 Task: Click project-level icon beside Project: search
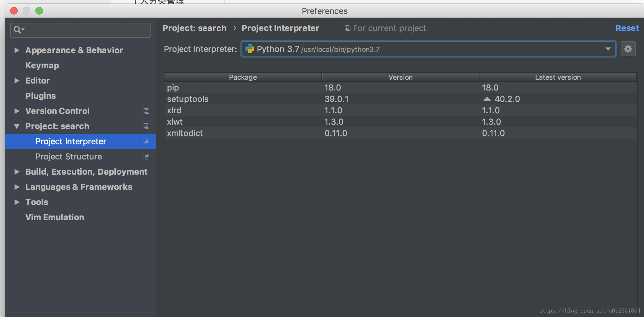coord(146,126)
